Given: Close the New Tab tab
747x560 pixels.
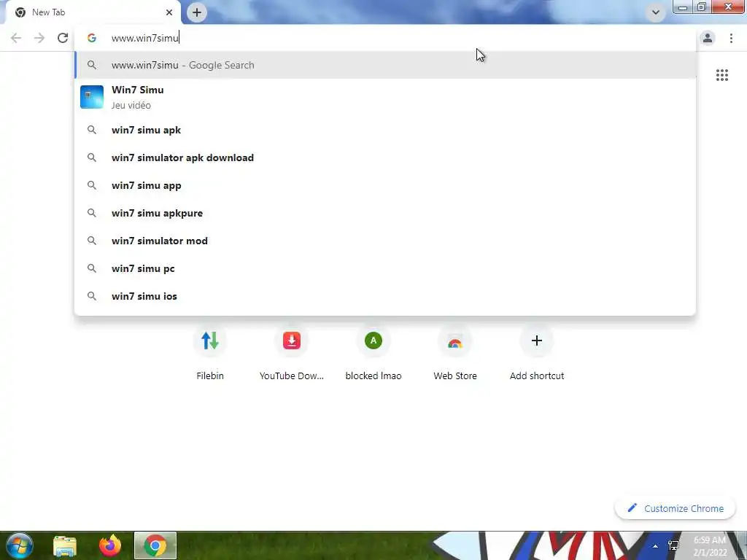Looking at the screenshot, I should pos(169,12).
